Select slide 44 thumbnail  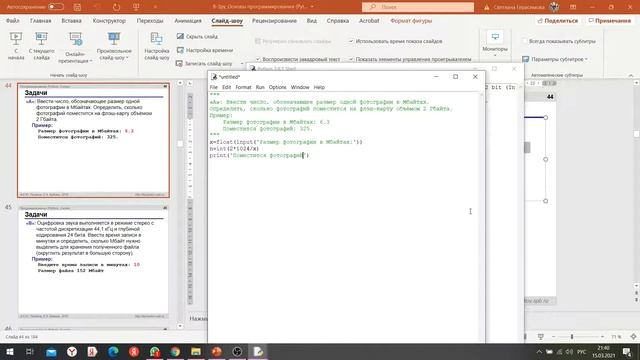[93, 140]
